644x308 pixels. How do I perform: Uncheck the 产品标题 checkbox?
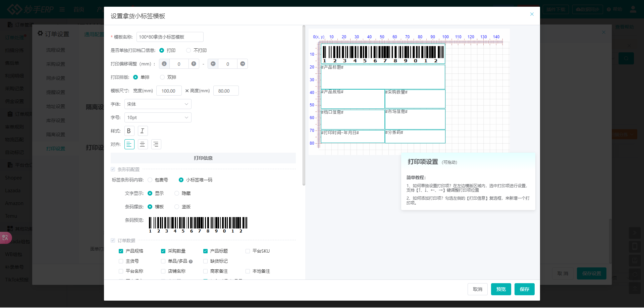click(206, 251)
